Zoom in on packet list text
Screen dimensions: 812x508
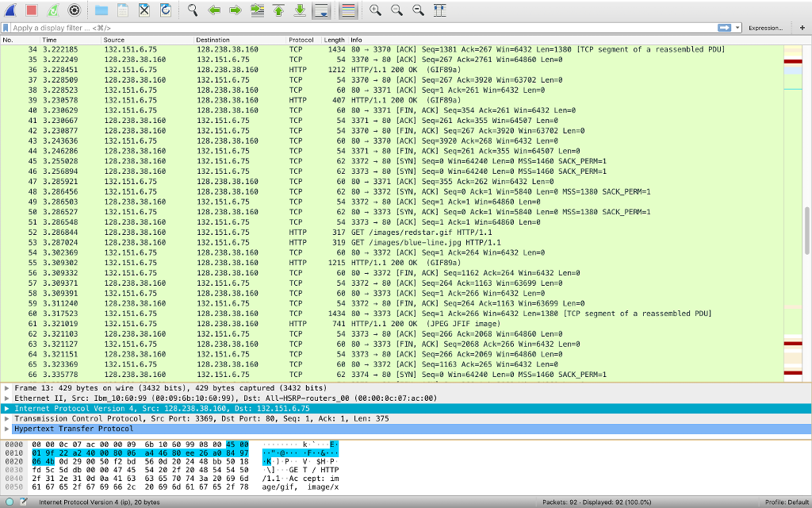(375, 10)
